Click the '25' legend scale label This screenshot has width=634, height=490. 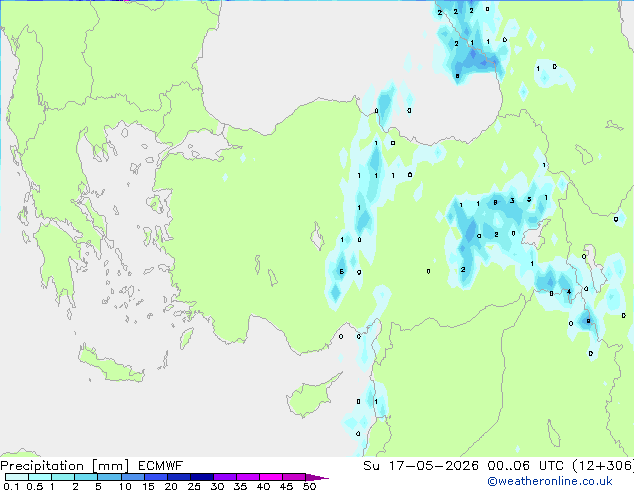[x=194, y=486]
